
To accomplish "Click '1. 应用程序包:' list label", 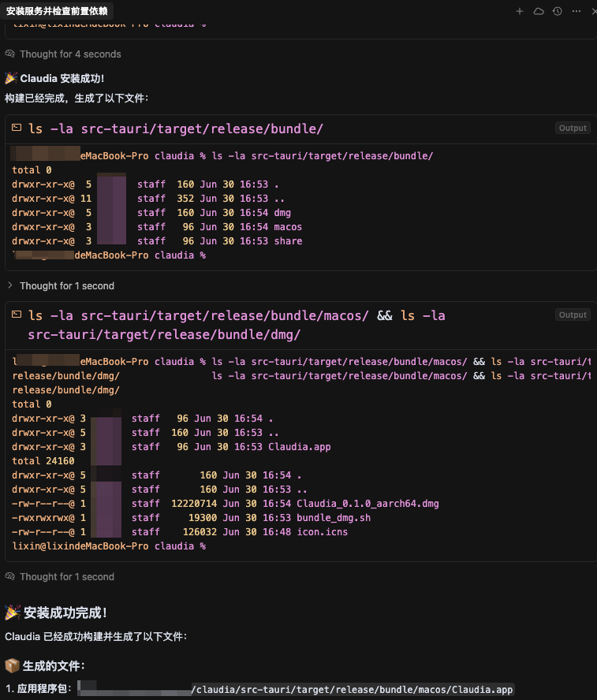I will [39, 688].
